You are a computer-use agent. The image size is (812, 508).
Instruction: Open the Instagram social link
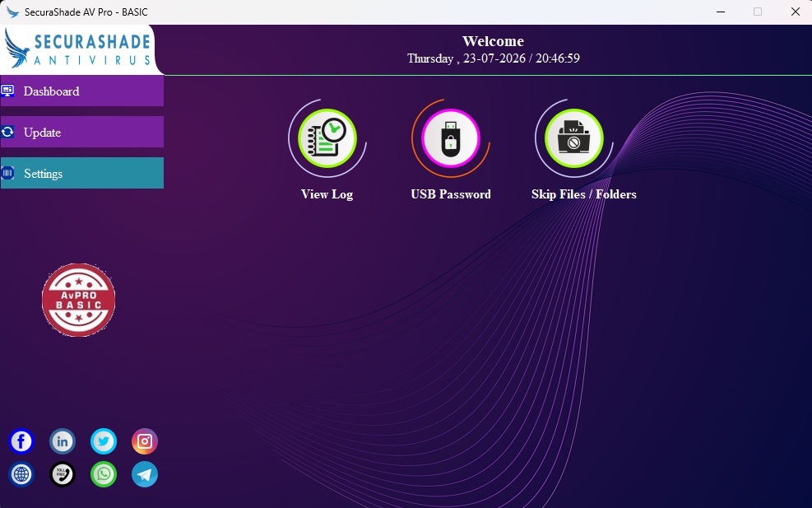point(145,441)
